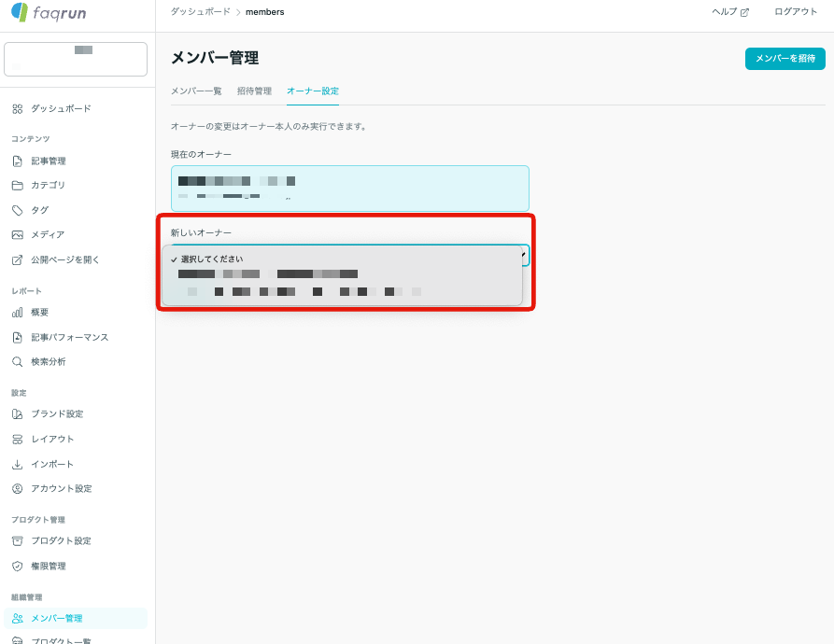Viewport: 834px width, 644px height.
Task: Select the 権限管理 shield icon
Action: pyautogui.click(x=18, y=566)
